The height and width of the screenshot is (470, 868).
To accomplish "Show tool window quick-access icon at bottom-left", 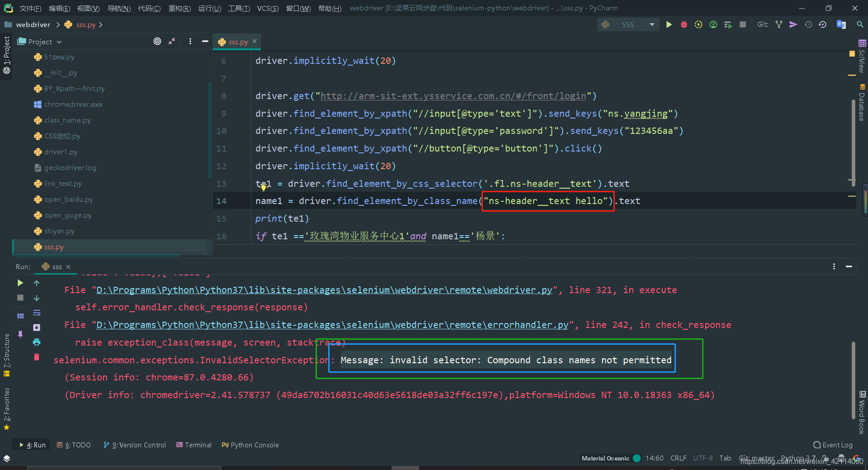I will pyautogui.click(x=7, y=458).
